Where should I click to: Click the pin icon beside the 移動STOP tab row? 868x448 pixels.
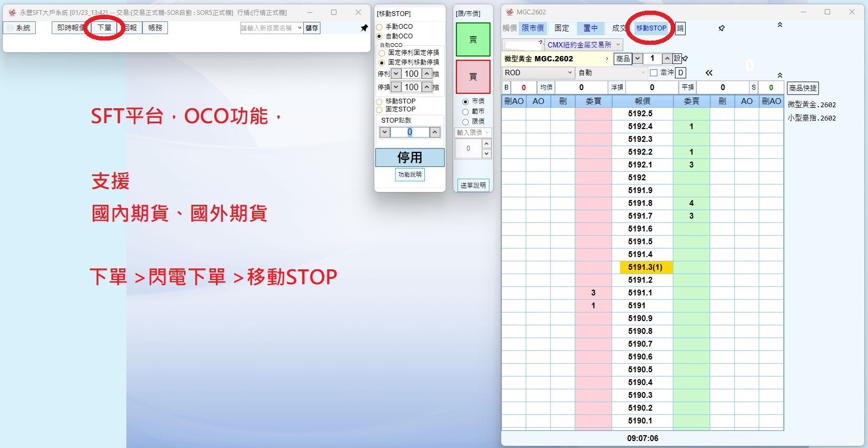(721, 28)
